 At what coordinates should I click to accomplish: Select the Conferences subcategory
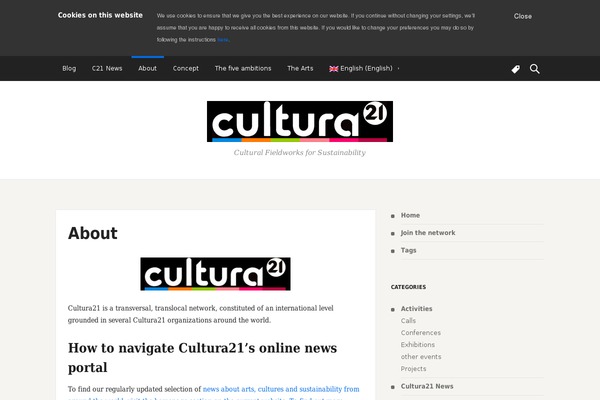(x=421, y=333)
